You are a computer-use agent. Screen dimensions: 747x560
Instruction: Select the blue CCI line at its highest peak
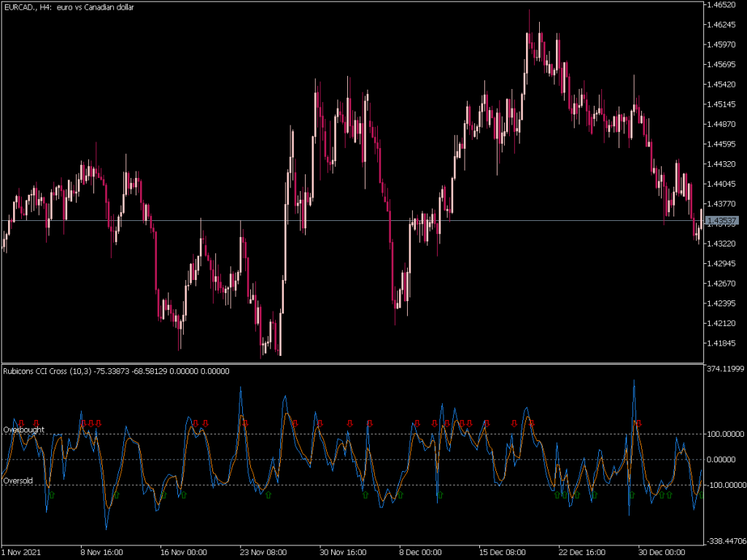(635, 379)
